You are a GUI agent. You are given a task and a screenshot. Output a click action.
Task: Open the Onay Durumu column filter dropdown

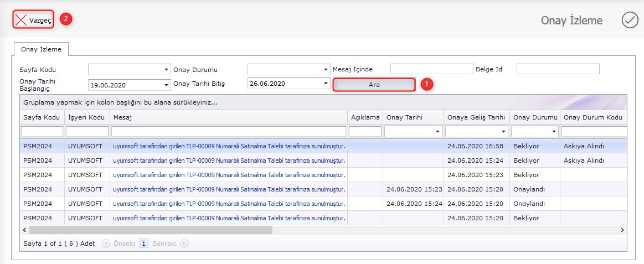(554, 132)
